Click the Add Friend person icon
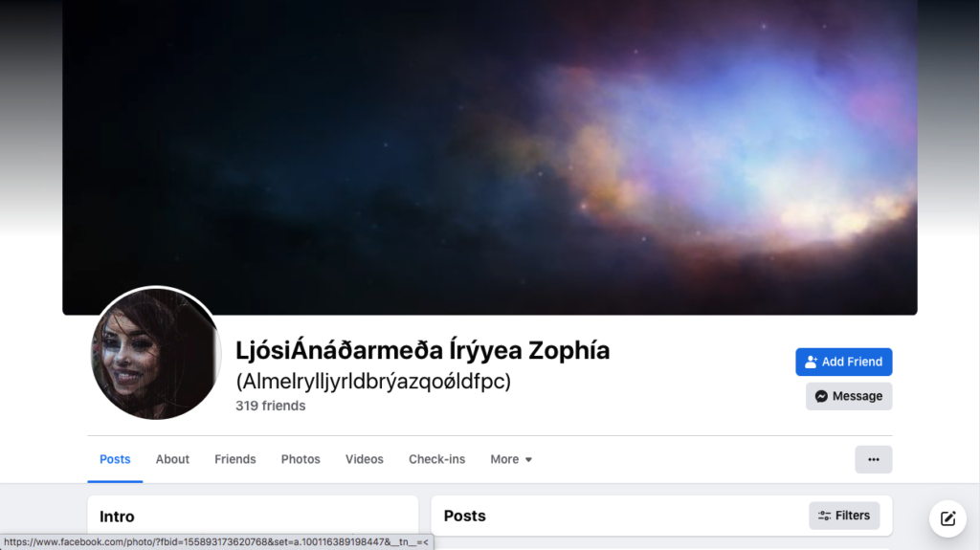 click(x=811, y=362)
